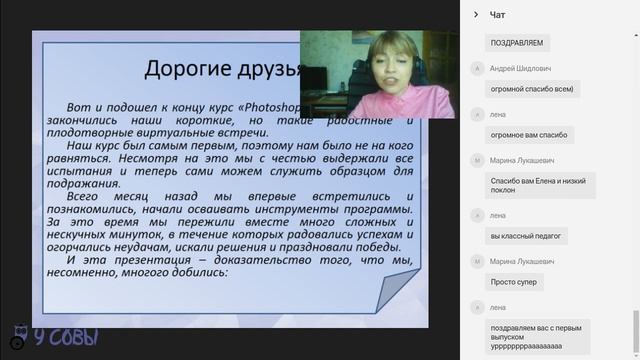Click name Марина Лукашевич above "Спасибо вам Елена"
Viewport: 640px width, 360px height.
[x=522, y=161]
